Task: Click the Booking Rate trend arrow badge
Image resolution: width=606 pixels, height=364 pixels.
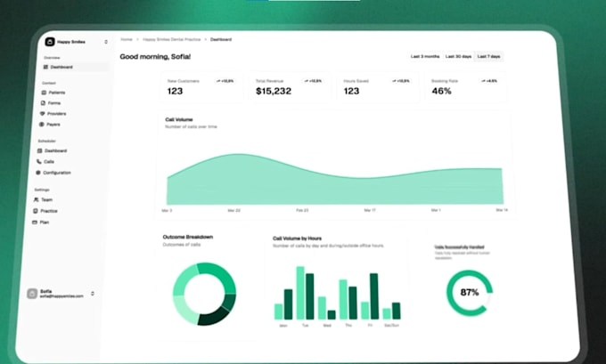Action: pyautogui.click(x=489, y=81)
